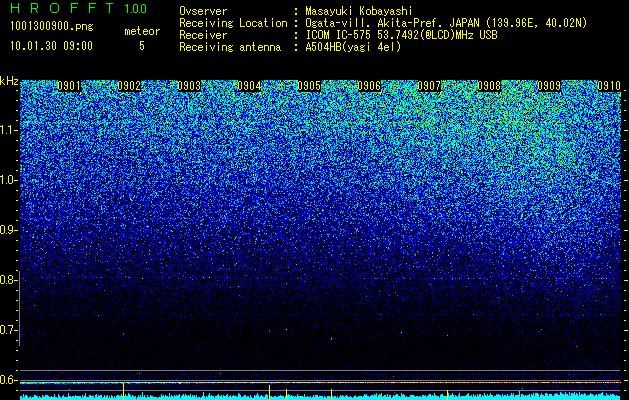Click the A504HB(yagi 4el) antenna value
The width and height of the screenshot is (629, 400).
click(x=353, y=47)
